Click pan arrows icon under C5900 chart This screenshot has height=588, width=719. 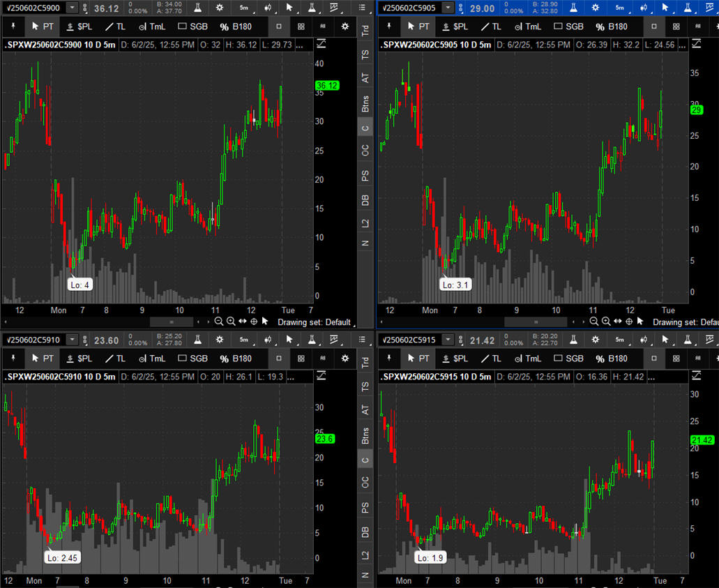[243, 322]
